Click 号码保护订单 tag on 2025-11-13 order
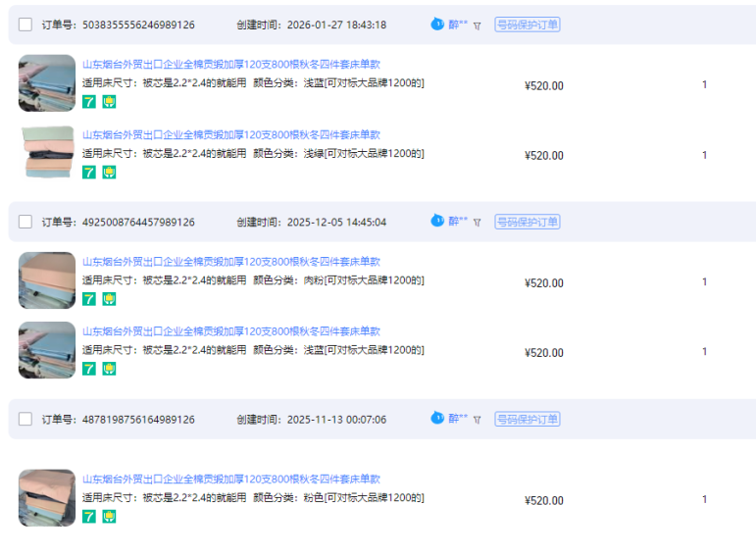Screen dimensions: 756x555 point(527,419)
